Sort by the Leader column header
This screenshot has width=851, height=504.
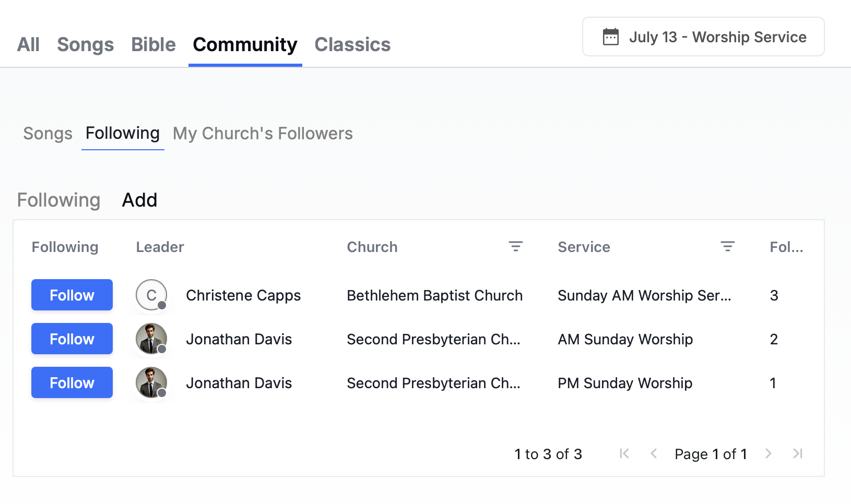click(160, 247)
